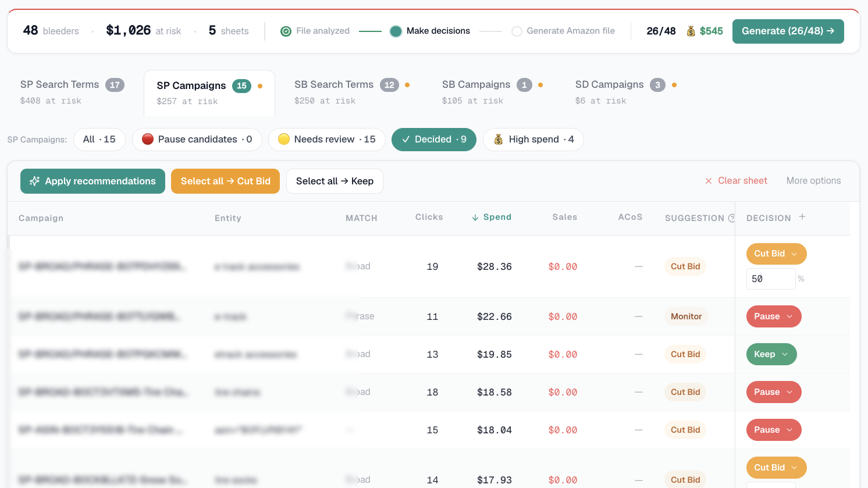The height and width of the screenshot is (488, 868).
Task: Click the yellow circle in Needs review
Action: [x=284, y=139]
